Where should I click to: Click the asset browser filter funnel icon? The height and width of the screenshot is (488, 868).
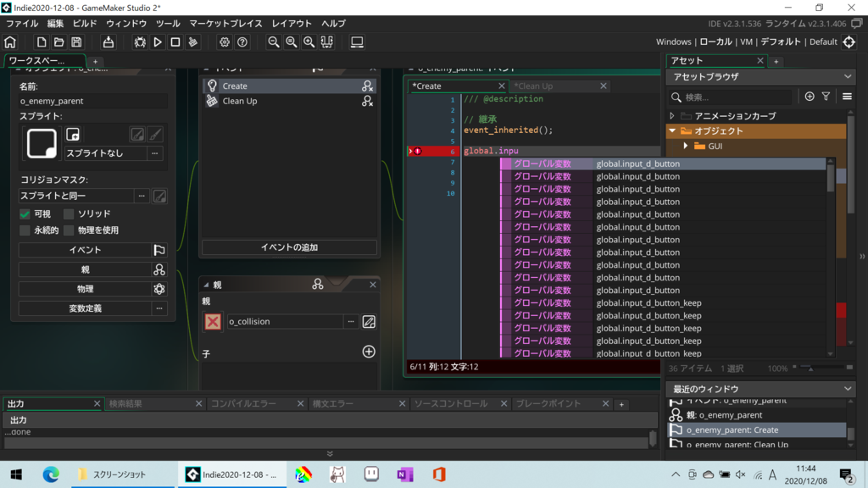pos(826,97)
